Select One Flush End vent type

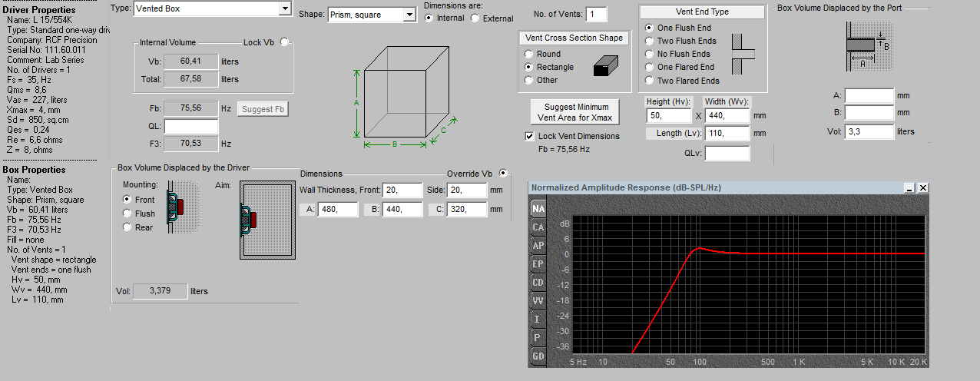(x=649, y=28)
